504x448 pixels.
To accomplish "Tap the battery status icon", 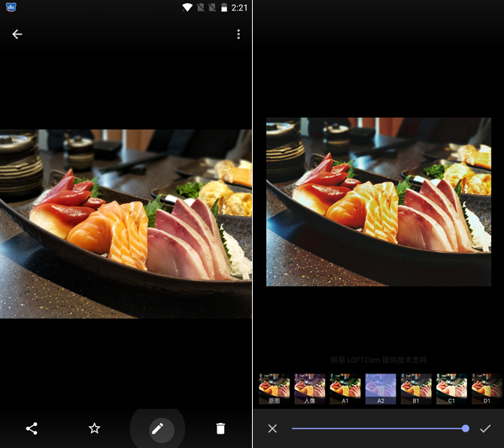I will coord(224,8).
